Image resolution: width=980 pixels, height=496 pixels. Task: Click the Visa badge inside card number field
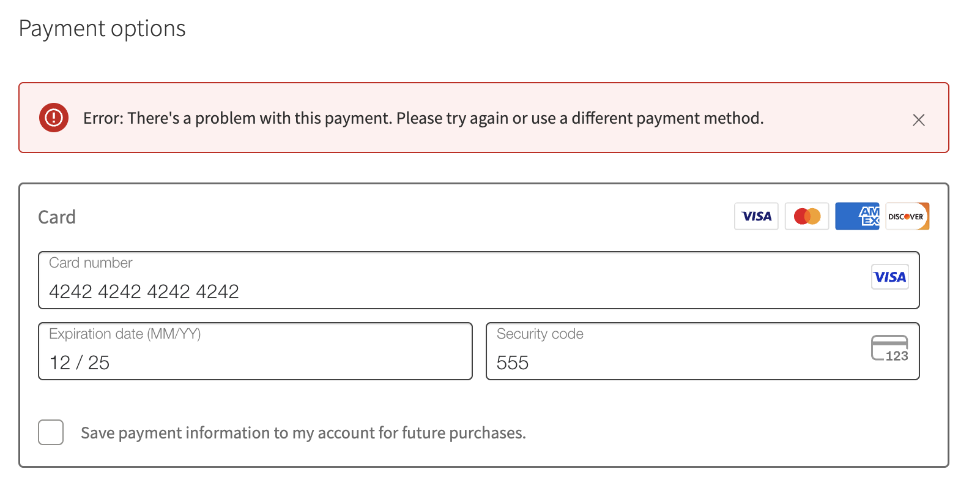[x=890, y=277]
